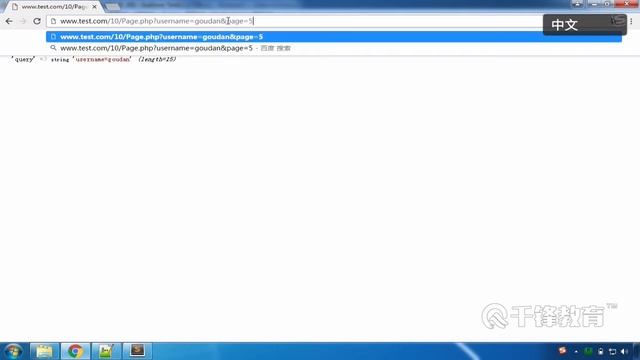Click the Sogou input tray icon
The height and width of the screenshot is (360, 640).
[562, 351]
